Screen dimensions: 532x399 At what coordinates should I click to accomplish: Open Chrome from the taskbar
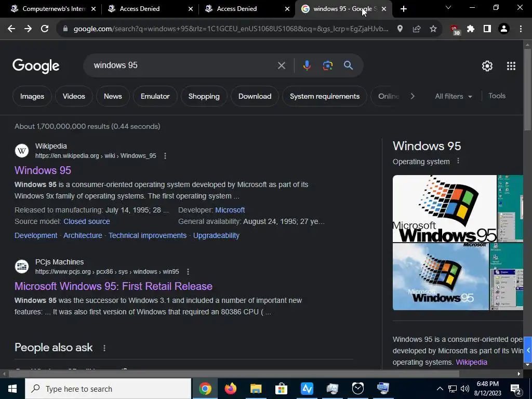pyautogui.click(x=205, y=389)
